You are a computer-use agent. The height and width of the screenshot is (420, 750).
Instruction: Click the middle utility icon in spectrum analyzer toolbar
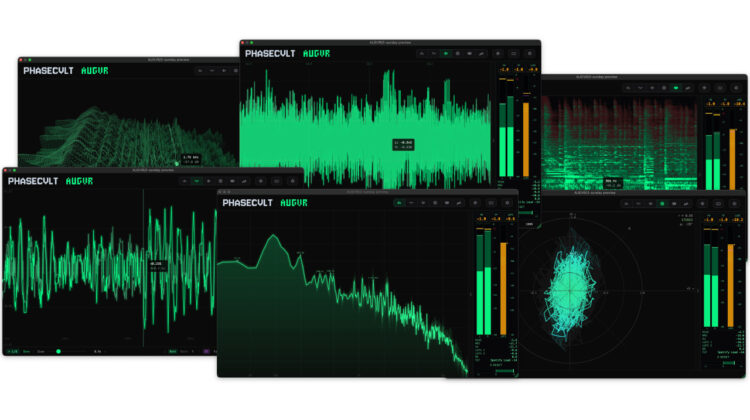pos(492,202)
